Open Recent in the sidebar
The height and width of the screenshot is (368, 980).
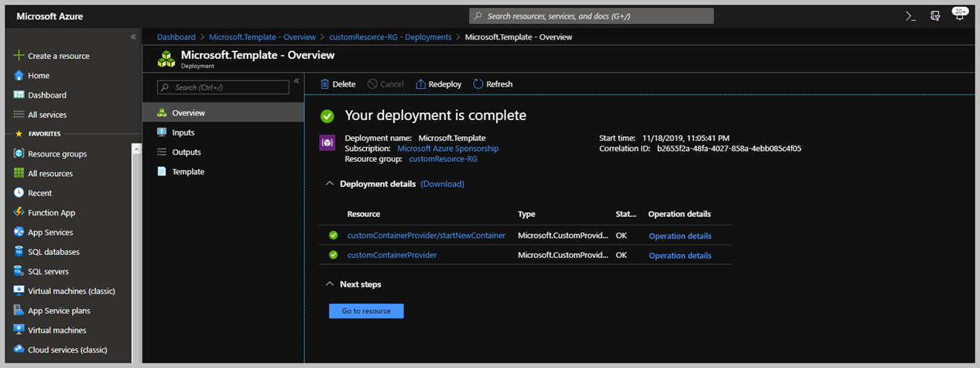(x=40, y=193)
